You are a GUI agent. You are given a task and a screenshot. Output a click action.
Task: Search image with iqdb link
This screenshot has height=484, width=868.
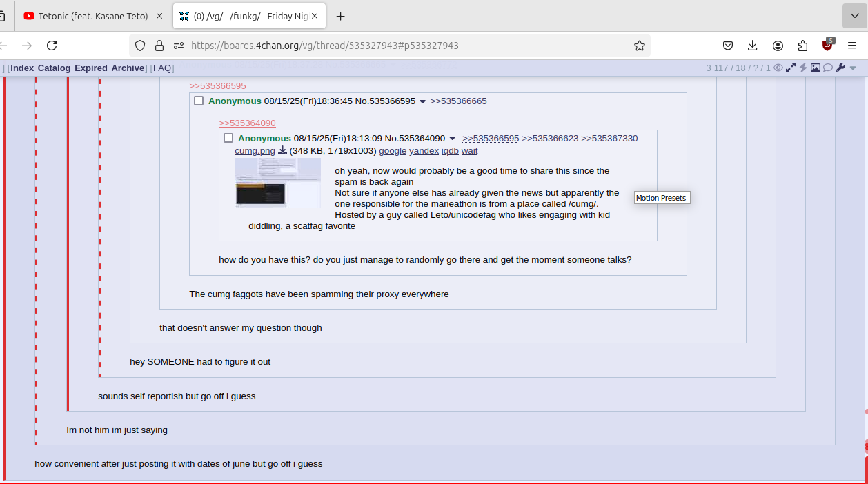point(450,150)
